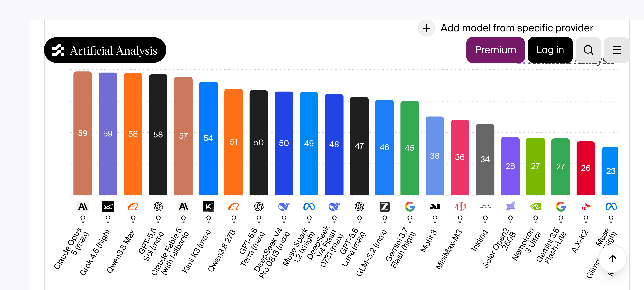Screen dimensions: 644x290
Task: Click the A.X-K2 red bar showing 26
Action: pos(586,168)
